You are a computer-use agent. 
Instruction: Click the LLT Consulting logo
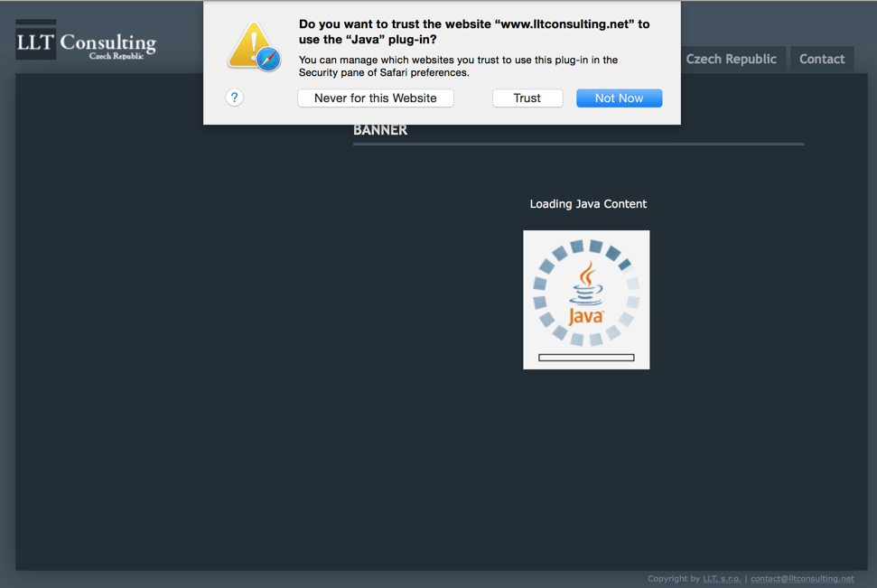coord(86,41)
